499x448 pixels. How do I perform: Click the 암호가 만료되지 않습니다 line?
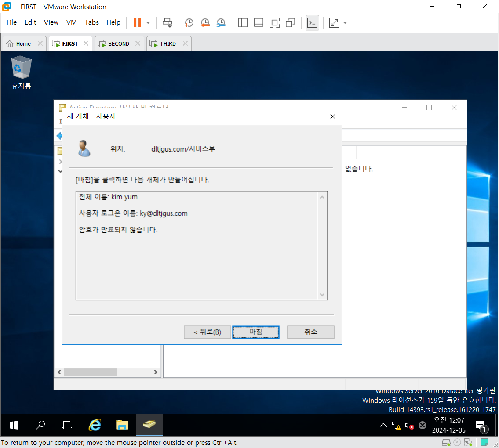coord(118,230)
